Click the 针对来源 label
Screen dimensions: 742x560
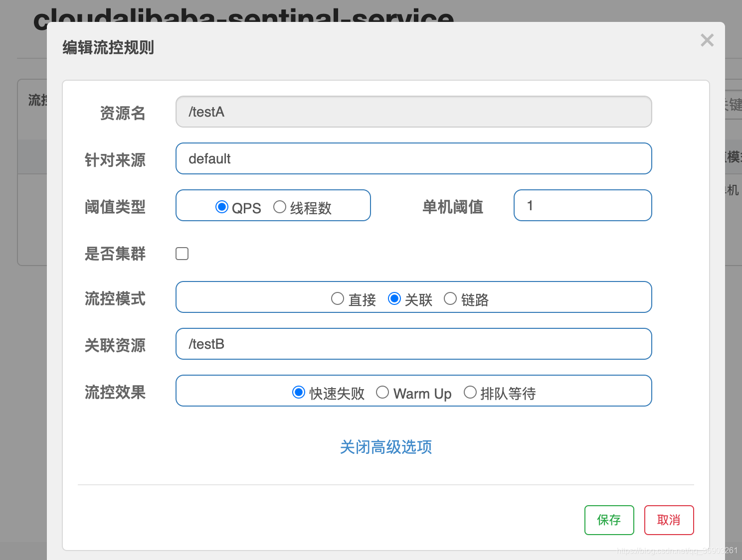click(115, 160)
